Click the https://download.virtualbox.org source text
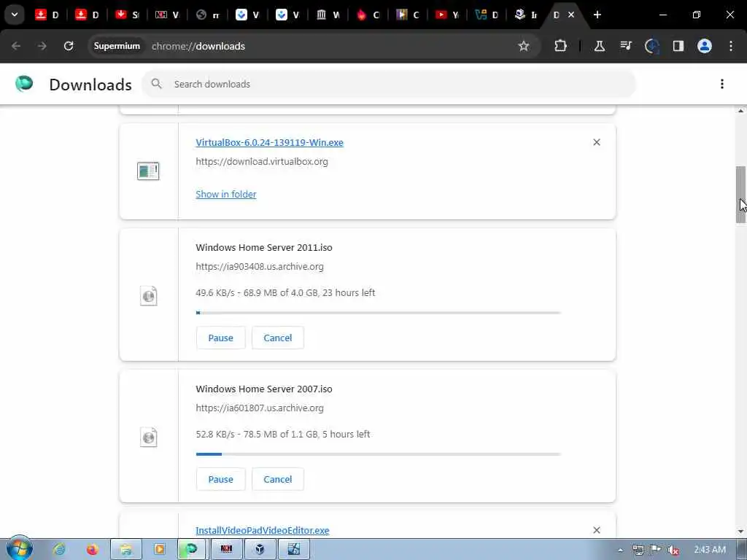This screenshot has height=560, width=747. (262, 161)
